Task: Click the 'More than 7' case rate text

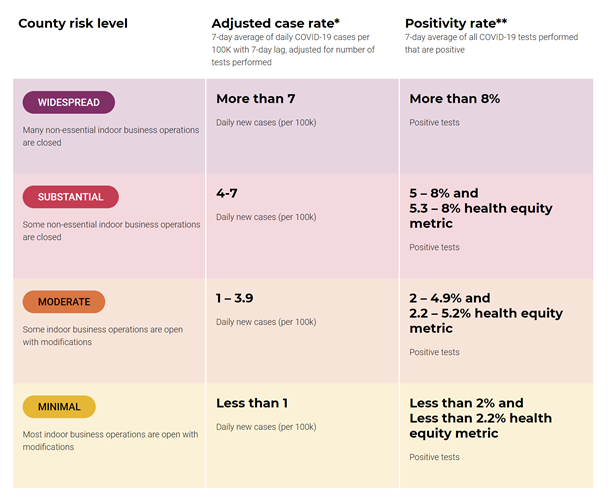Action: tap(256, 99)
